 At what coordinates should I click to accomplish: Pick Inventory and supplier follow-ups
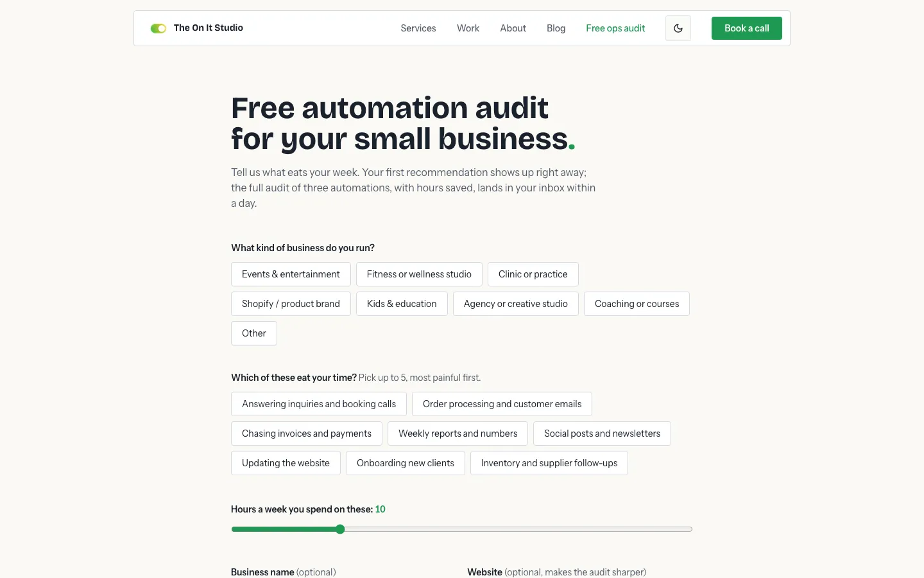coord(549,463)
